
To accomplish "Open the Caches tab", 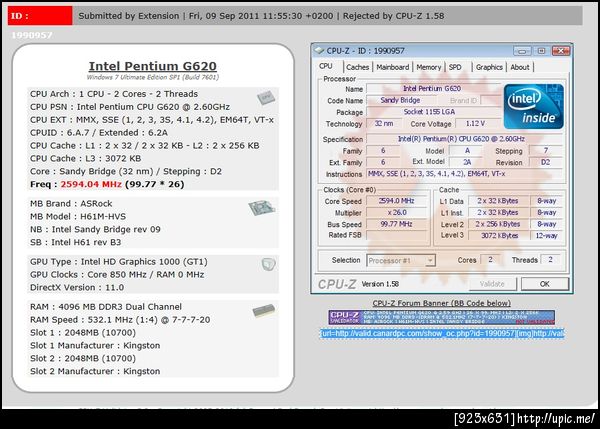I will coord(357,67).
